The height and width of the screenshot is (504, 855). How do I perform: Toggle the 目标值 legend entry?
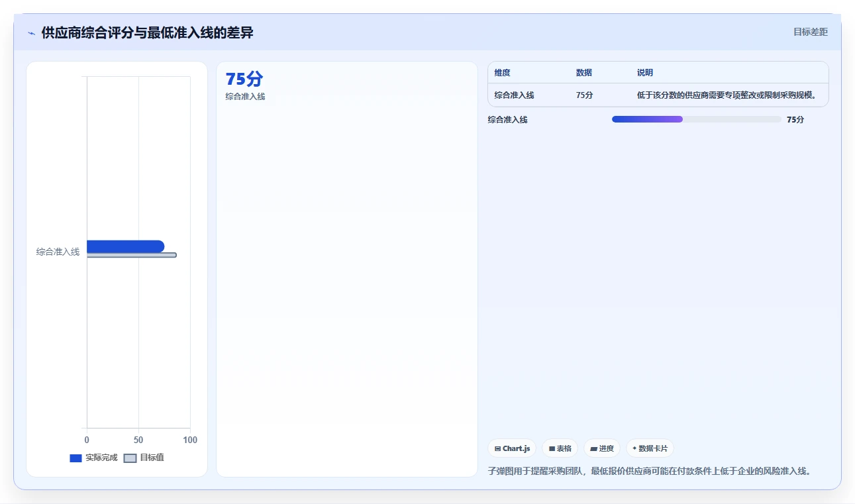(x=144, y=458)
